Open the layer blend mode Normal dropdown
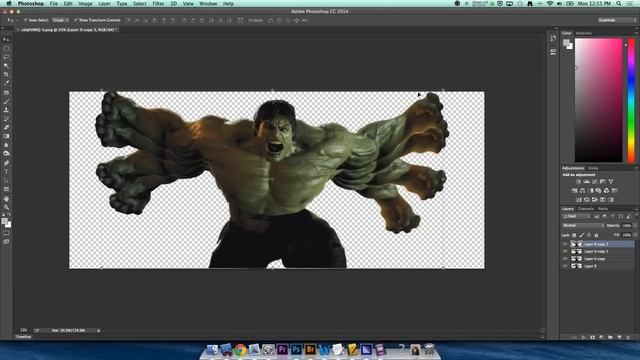The image size is (640, 360). click(583, 226)
